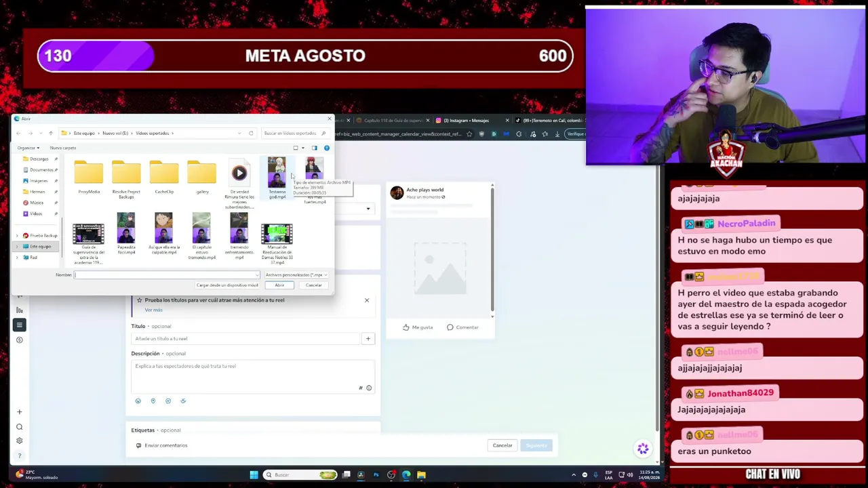
Task: Click Nueva carpeta in the dialog
Action: [x=63, y=148]
